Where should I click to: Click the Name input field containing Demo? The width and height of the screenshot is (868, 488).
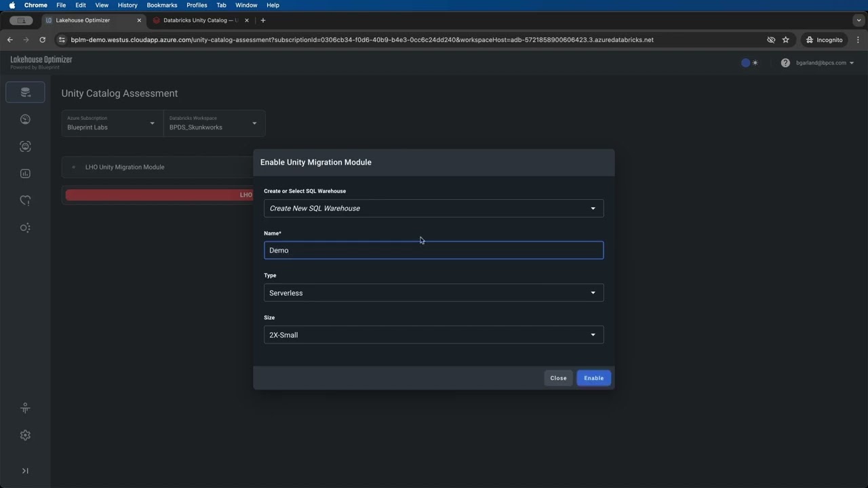[433, 250]
